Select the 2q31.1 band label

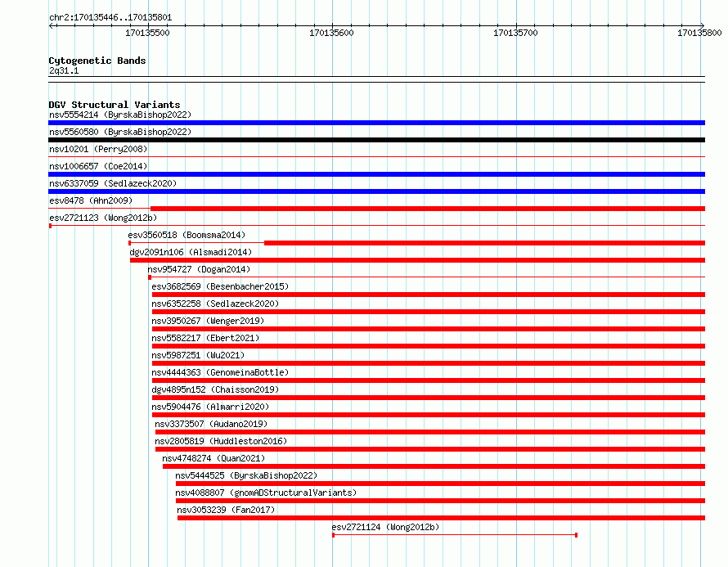pos(64,70)
